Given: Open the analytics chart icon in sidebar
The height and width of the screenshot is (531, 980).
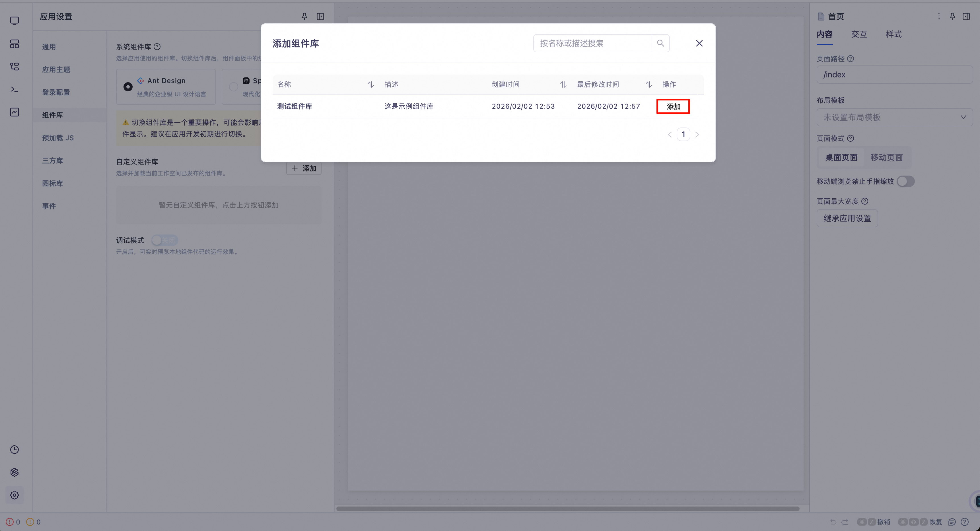Looking at the screenshot, I should 15,112.
